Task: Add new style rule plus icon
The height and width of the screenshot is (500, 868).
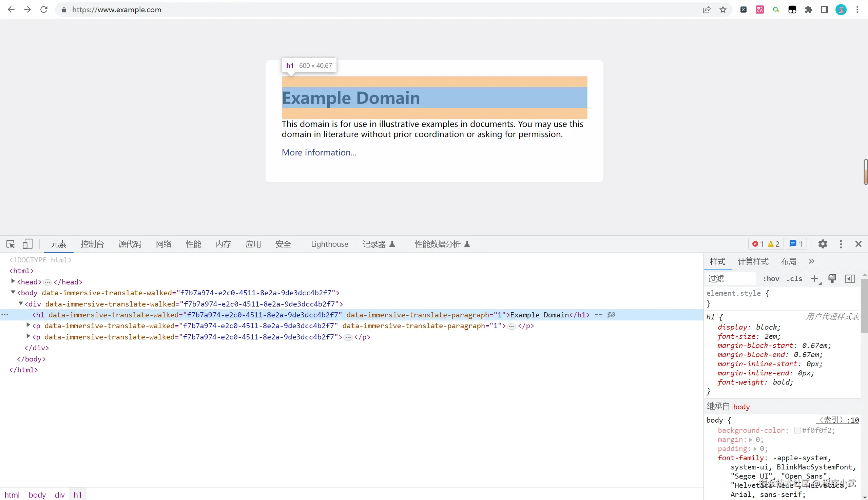Action: 814,278
